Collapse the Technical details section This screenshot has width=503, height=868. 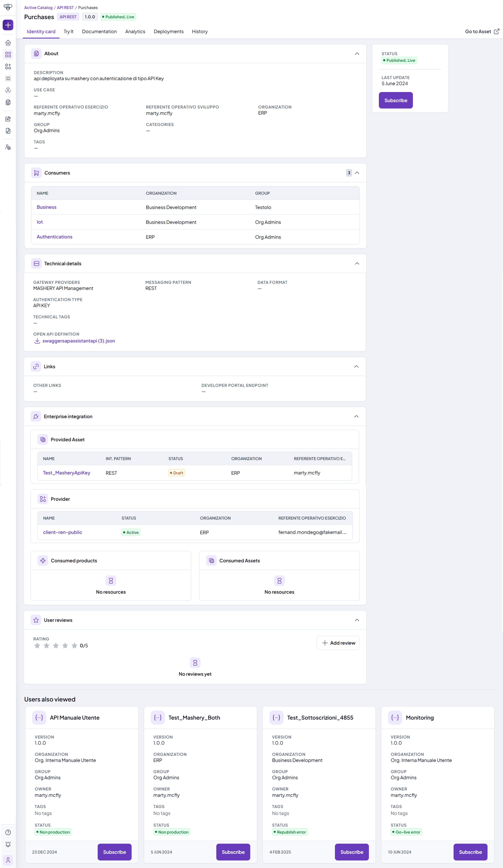[357, 264]
